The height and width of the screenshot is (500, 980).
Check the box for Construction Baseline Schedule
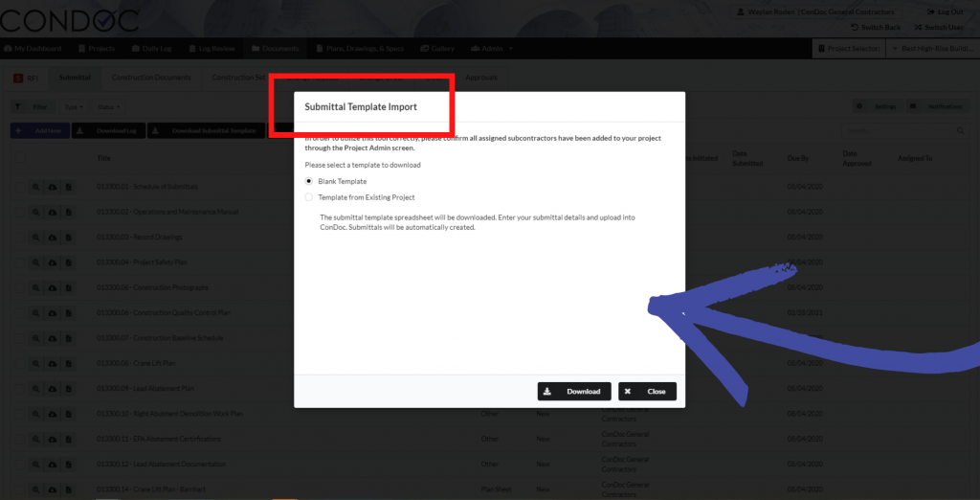pyautogui.click(x=19, y=338)
